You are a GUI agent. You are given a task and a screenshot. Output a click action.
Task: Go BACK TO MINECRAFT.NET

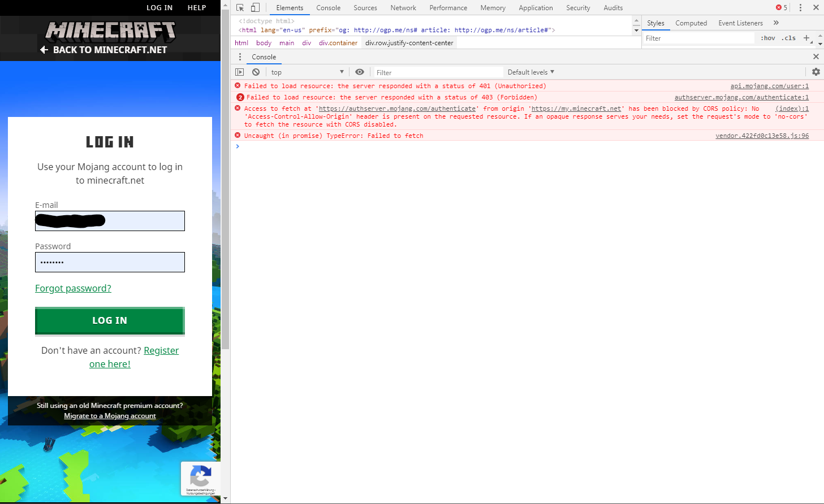[104, 50]
